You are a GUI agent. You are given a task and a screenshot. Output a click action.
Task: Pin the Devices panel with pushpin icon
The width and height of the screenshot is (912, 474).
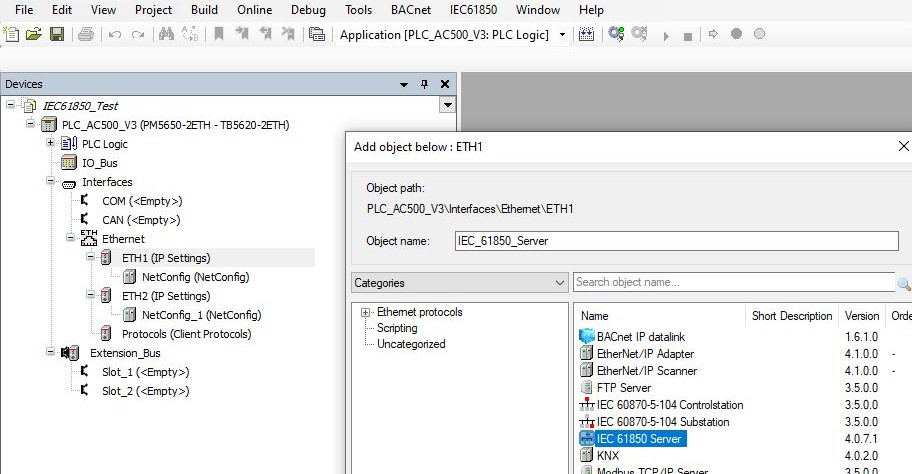click(x=424, y=84)
